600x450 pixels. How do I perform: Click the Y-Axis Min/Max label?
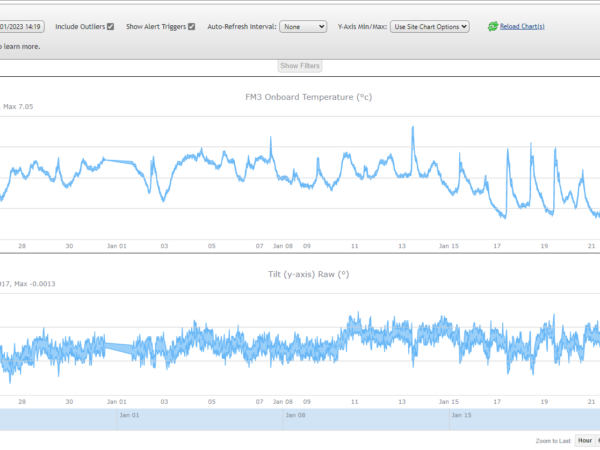point(362,27)
